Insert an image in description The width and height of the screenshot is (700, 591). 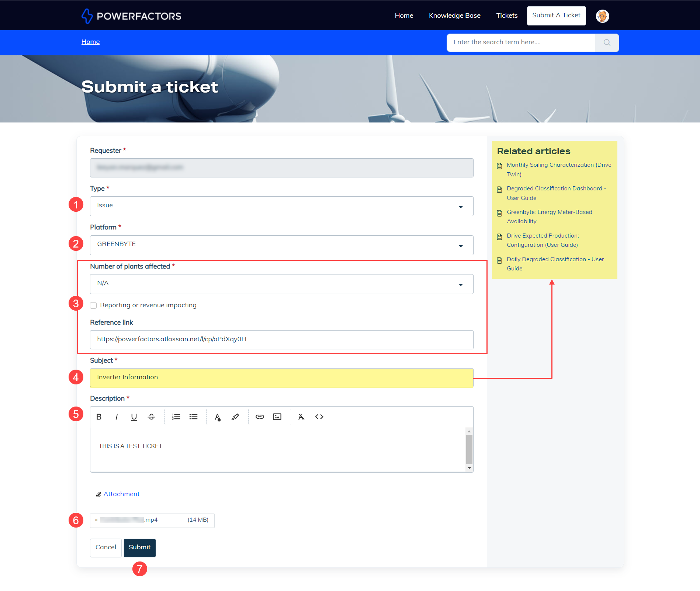click(277, 417)
